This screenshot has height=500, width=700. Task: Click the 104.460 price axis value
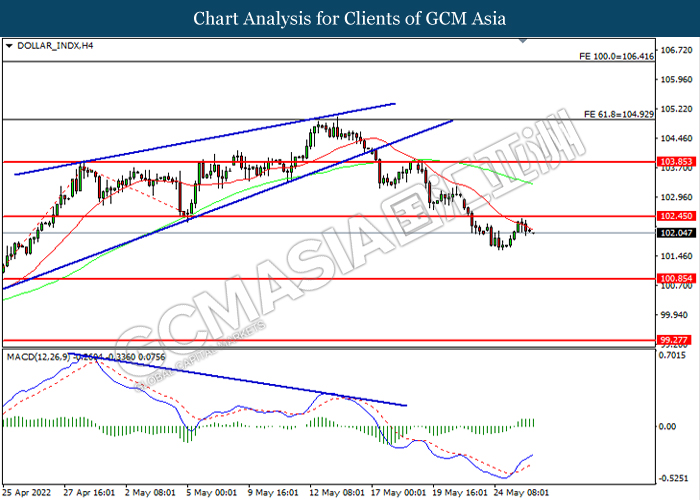(676, 138)
